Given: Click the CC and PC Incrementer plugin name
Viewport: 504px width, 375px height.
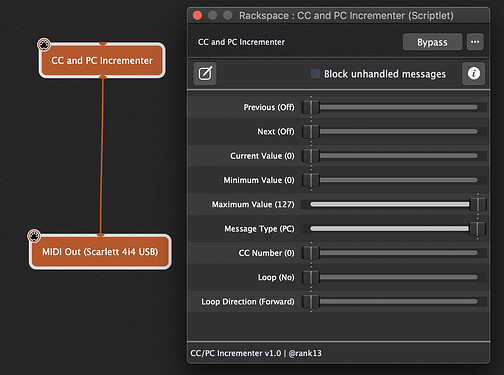Looking at the screenshot, I should tap(241, 42).
